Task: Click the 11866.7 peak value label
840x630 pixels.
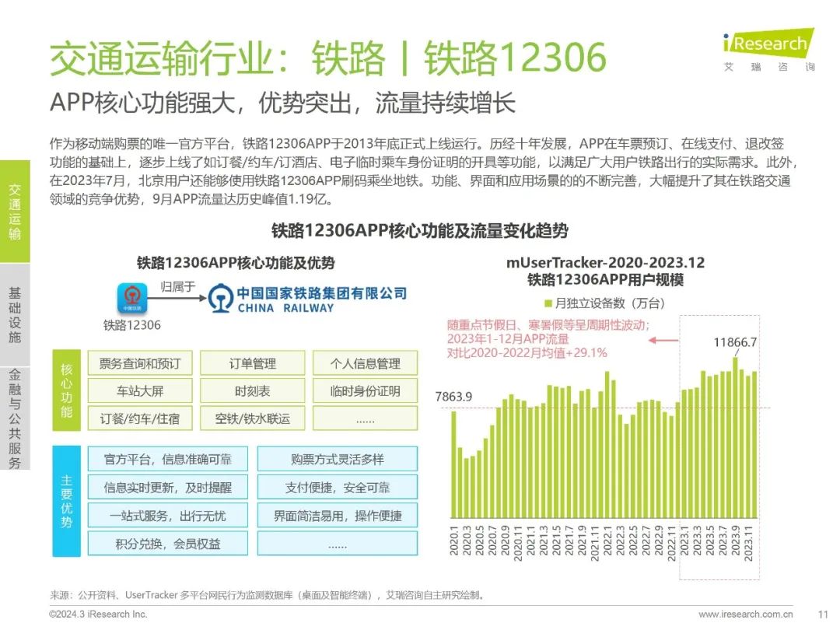Action: [x=735, y=342]
